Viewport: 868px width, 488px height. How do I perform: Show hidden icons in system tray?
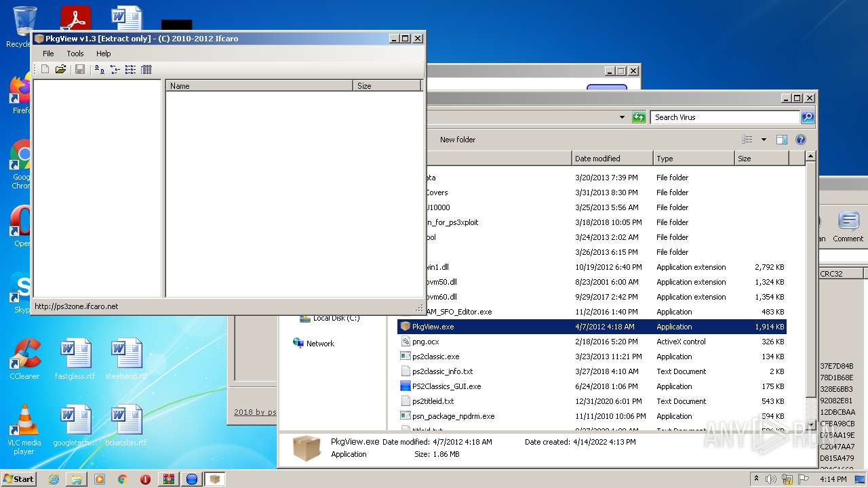[757, 479]
